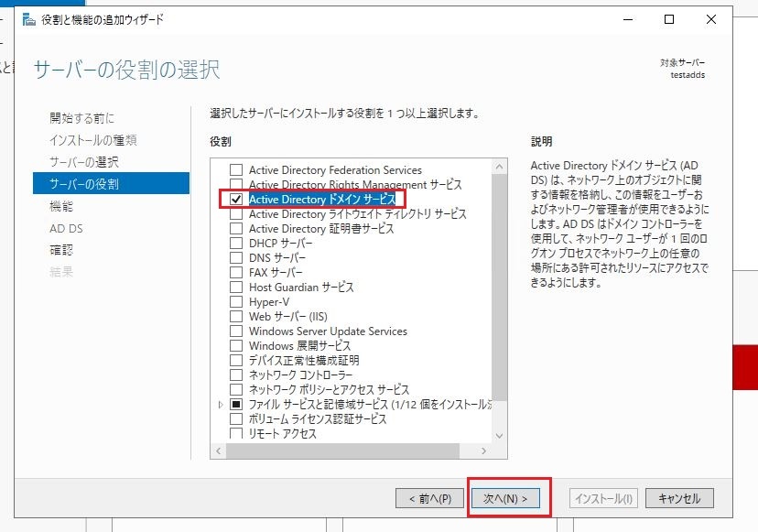Click 前へ(P) button

tap(429, 498)
